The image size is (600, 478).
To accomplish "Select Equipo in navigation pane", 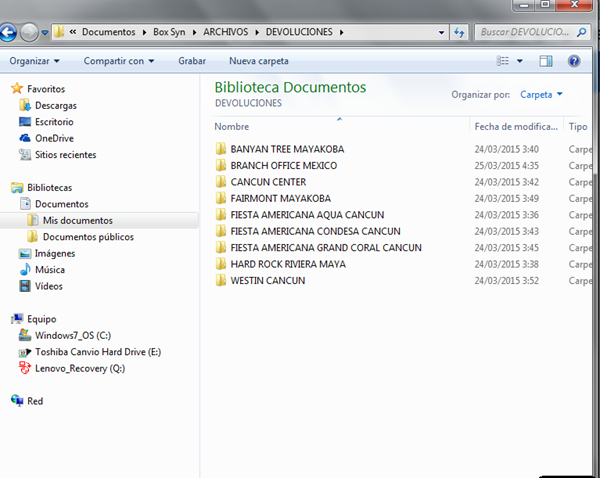I will (x=41, y=319).
